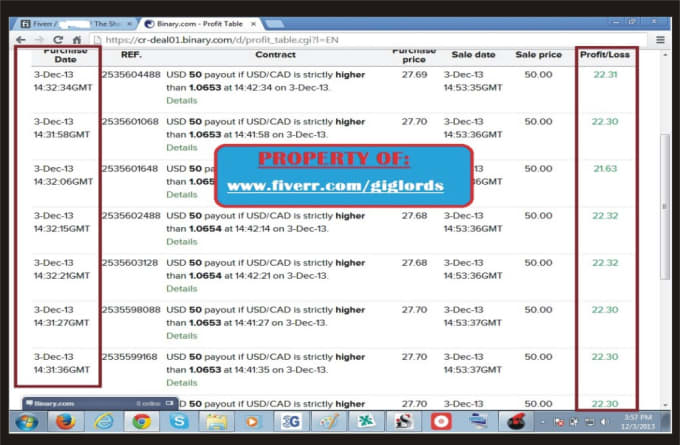Click the REF. column header

131,55
